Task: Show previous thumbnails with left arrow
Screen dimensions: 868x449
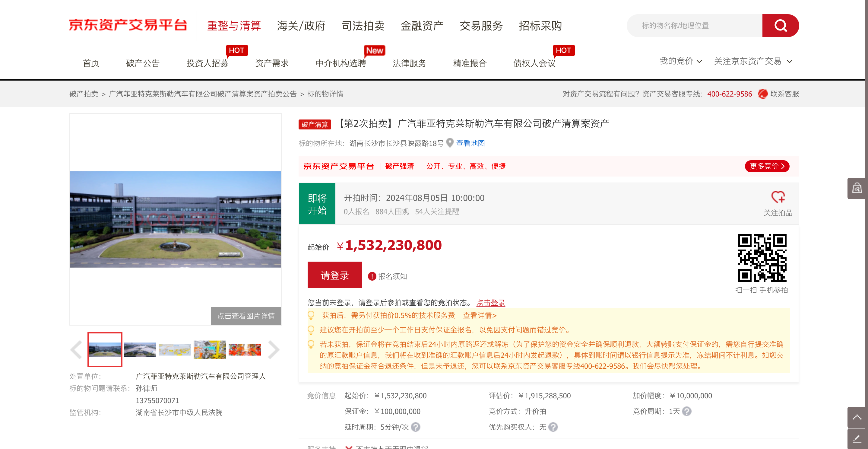Action: [x=77, y=349]
